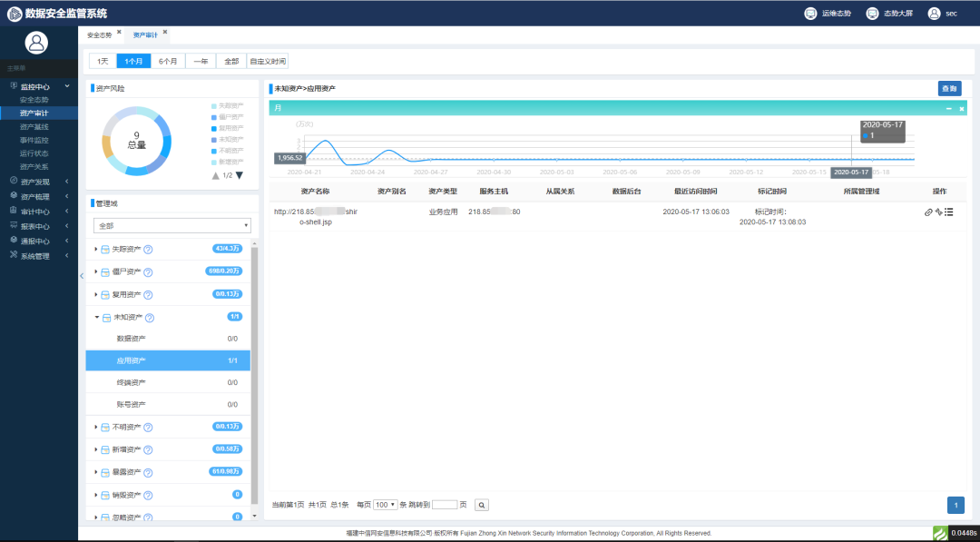The width and height of the screenshot is (980, 542).
Task: Select the 6个月 time range
Action: pos(168,61)
